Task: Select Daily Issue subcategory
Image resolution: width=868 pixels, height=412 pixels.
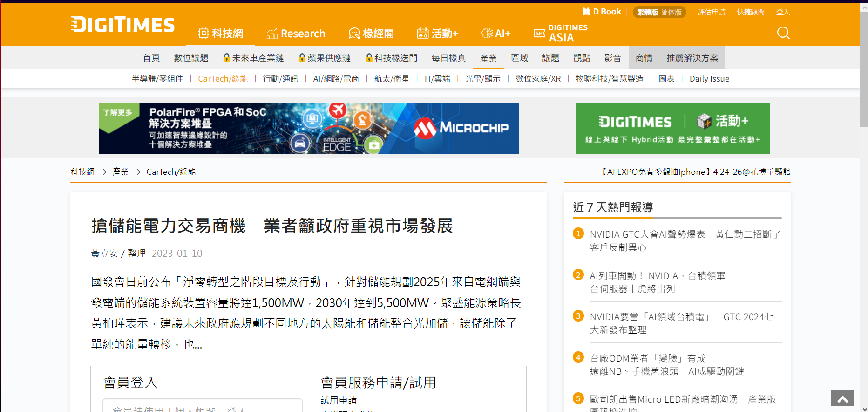Action: click(709, 79)
